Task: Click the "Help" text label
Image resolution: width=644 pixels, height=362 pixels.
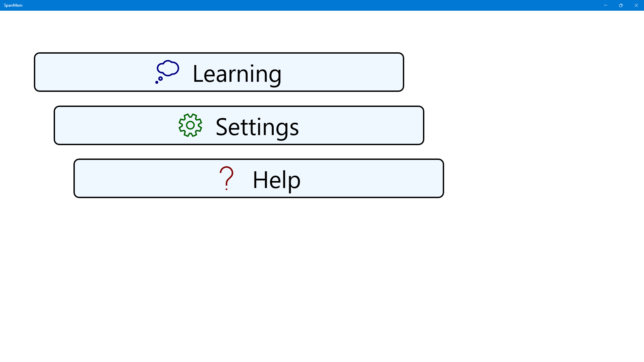Action: pos(276,180)
